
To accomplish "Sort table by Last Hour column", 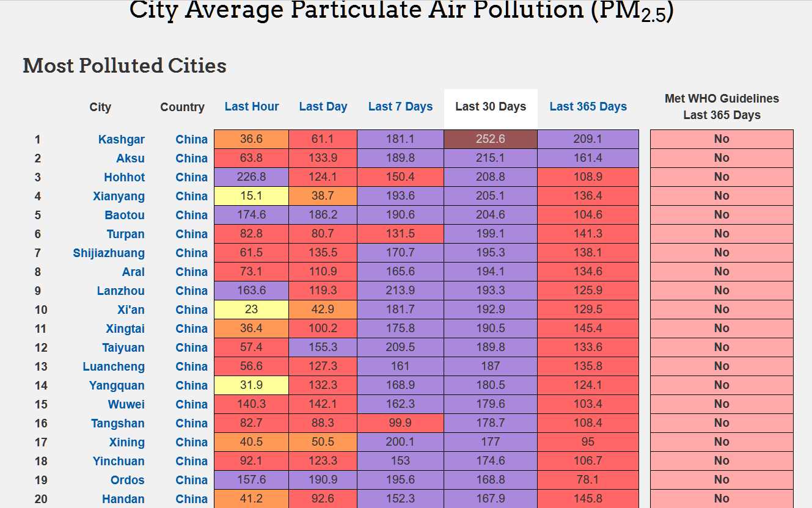I will pyautogui.click(x=251, y=107).
